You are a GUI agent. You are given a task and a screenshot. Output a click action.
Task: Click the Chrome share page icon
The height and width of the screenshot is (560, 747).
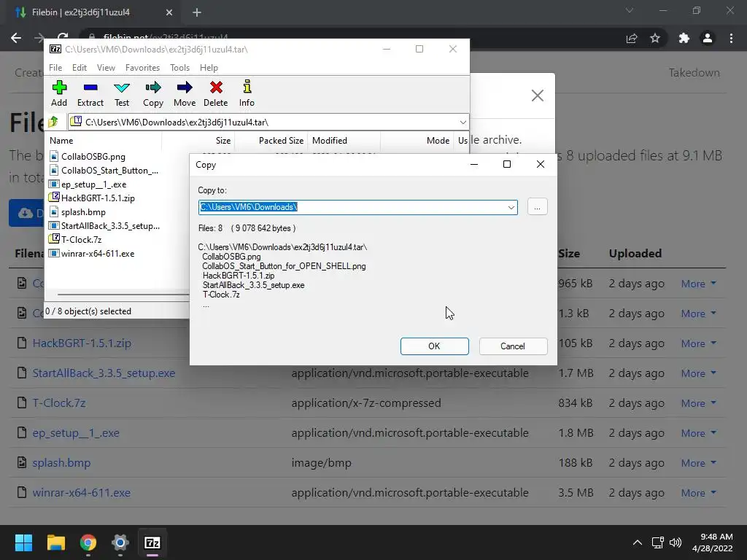click(632, 38)
